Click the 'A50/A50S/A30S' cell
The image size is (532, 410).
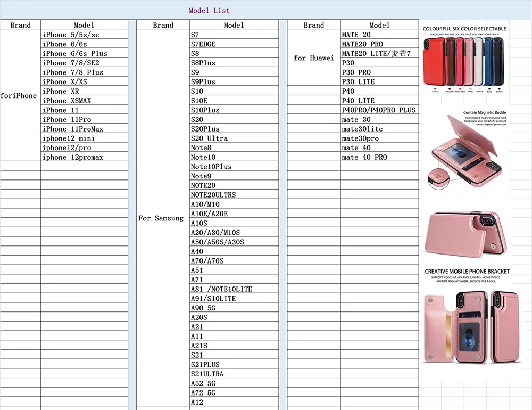tap(234, 242)
